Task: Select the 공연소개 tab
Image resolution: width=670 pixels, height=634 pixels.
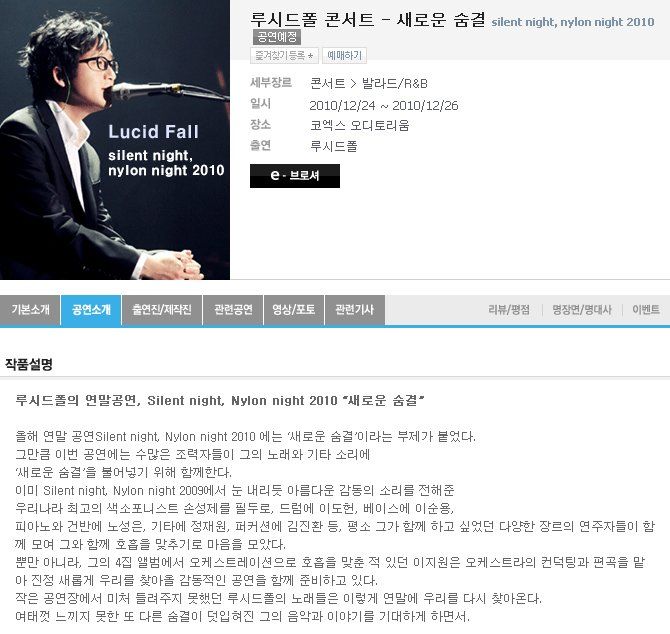Action: point(91,310)
